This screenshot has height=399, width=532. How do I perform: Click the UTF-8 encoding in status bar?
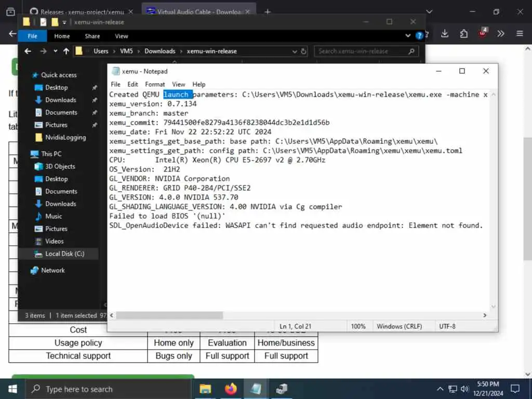click(x=447, y=326)
